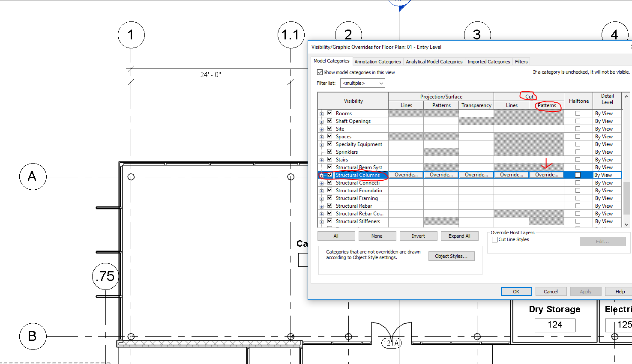Switch to the Imported Categories tab

488,61
